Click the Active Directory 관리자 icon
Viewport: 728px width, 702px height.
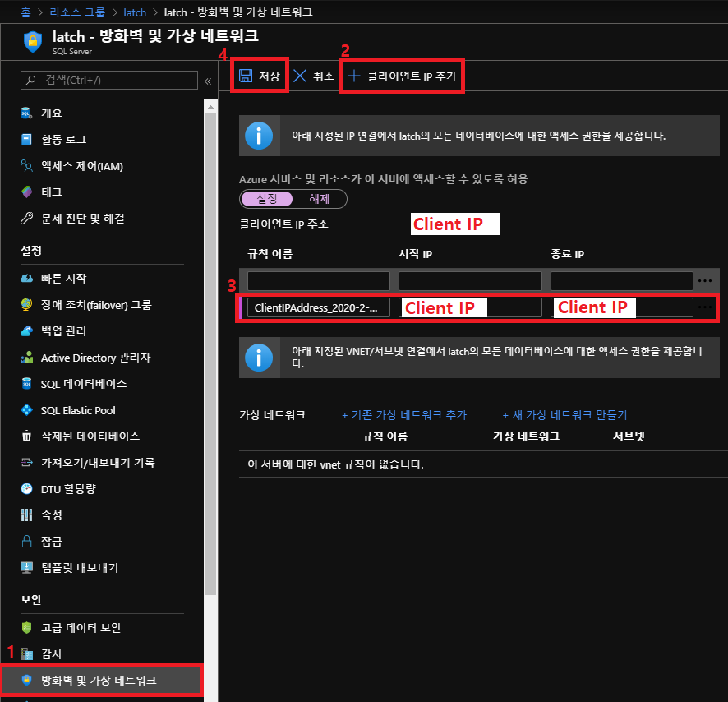pos(26,358)
